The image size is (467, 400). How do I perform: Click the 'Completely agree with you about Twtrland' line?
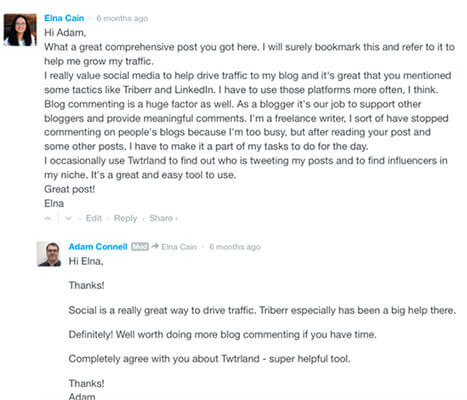coord(209,359)
